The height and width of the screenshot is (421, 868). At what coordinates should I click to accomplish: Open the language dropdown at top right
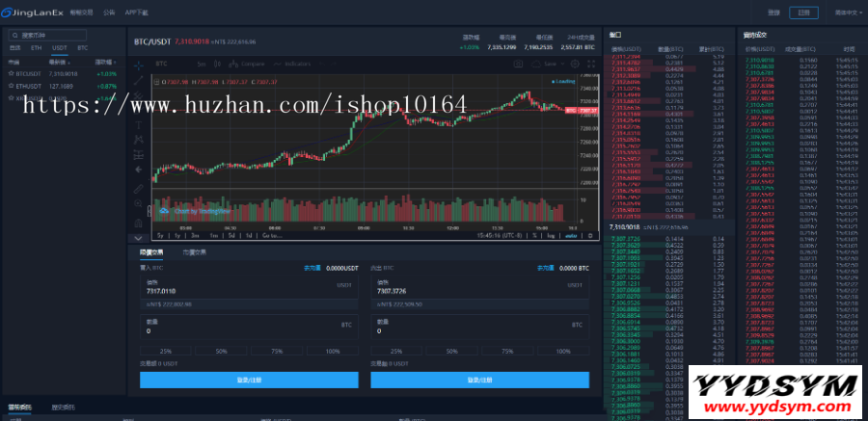(x=845, y=13)
